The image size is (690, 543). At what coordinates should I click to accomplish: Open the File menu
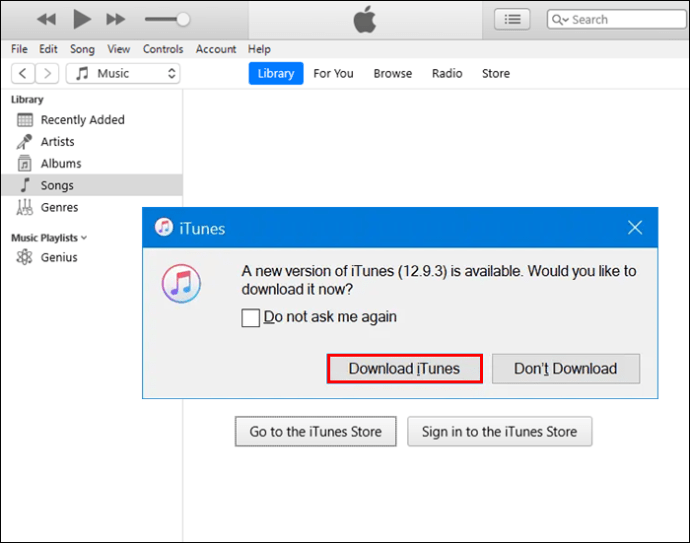click(19, 49)
